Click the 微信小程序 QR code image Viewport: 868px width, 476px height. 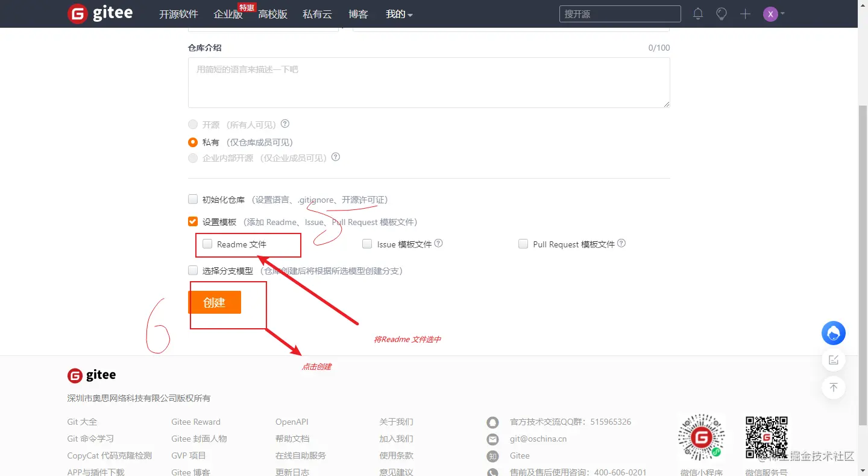(x=702, y=438)
